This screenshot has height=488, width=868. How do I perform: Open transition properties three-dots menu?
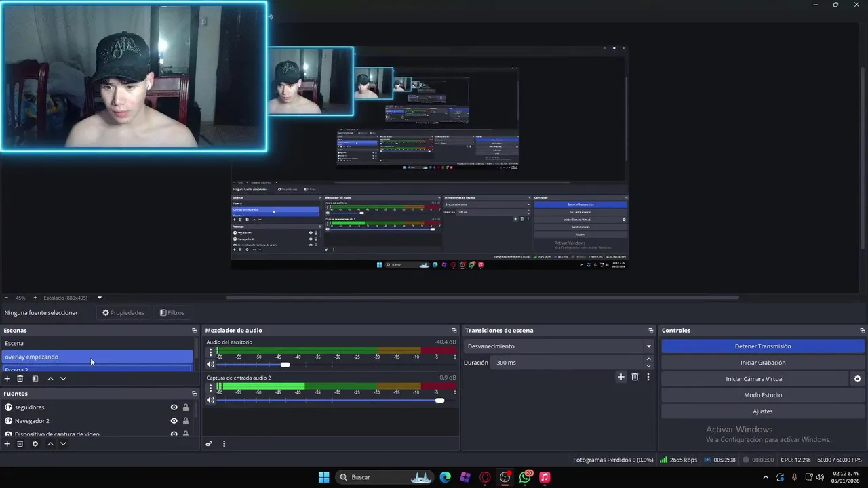click(648, 377)
